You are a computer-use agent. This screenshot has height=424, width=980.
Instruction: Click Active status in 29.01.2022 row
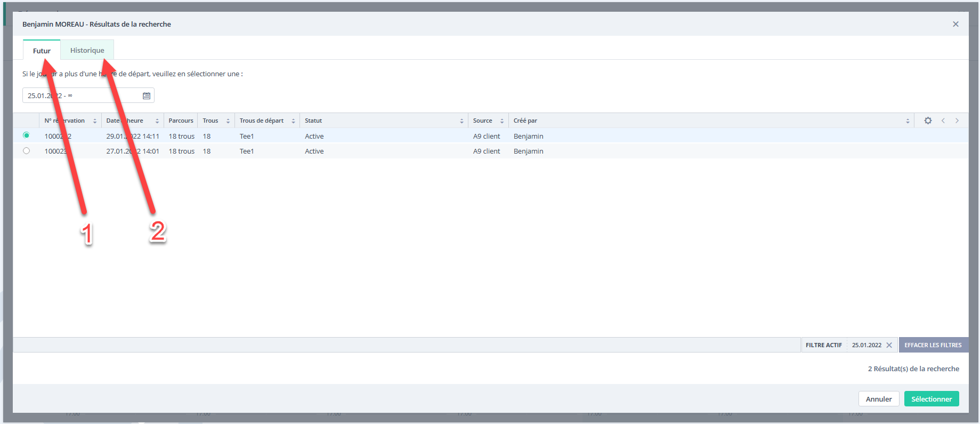pyautogui.click(x=314, y=136)
